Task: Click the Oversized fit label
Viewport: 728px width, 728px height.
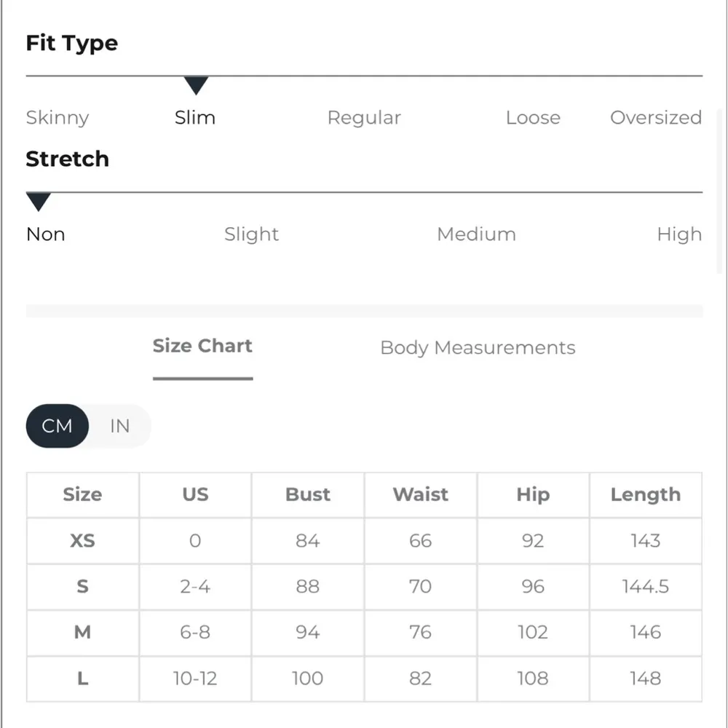Action: pyautogui.click(x=655, y=118)
